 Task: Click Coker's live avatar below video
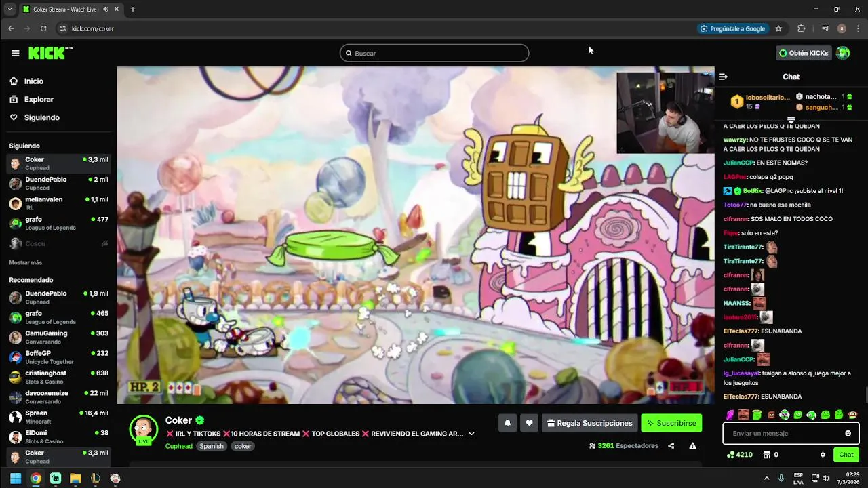(143, 430)
